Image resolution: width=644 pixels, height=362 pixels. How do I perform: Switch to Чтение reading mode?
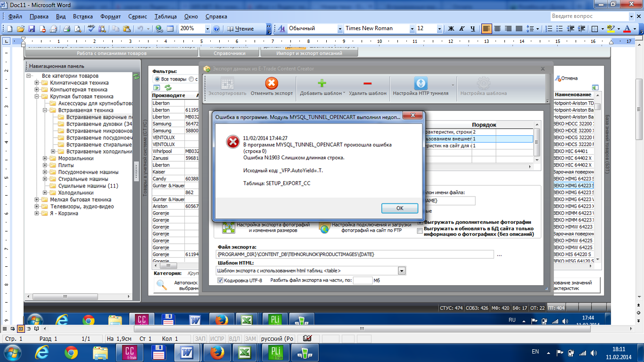click(x=240, y=29)
